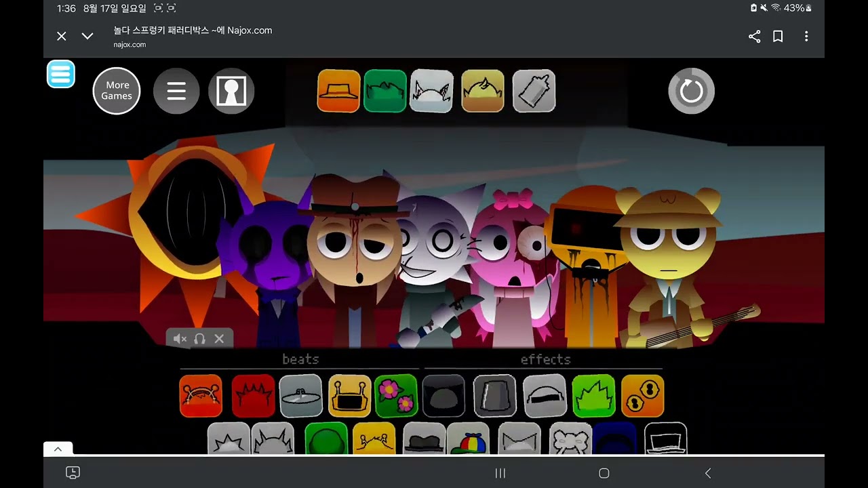Tap the Android back navigation button
Screen dimensions: 868x488
(708, 473)
